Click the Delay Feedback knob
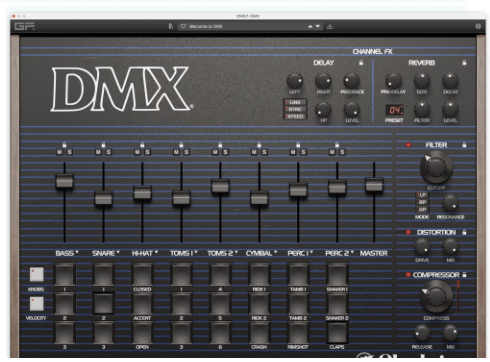 click(352, 81)
